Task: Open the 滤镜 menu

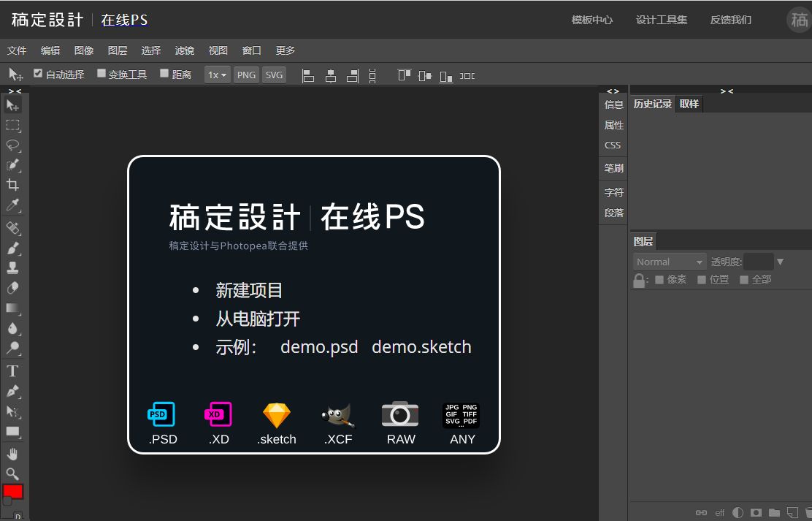Action: 185,50
